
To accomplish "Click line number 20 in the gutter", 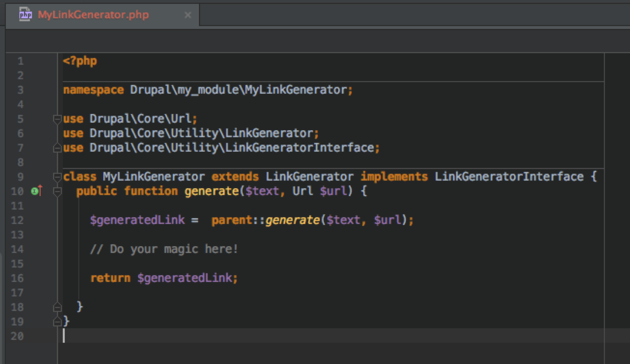I will tap(17, 336).
